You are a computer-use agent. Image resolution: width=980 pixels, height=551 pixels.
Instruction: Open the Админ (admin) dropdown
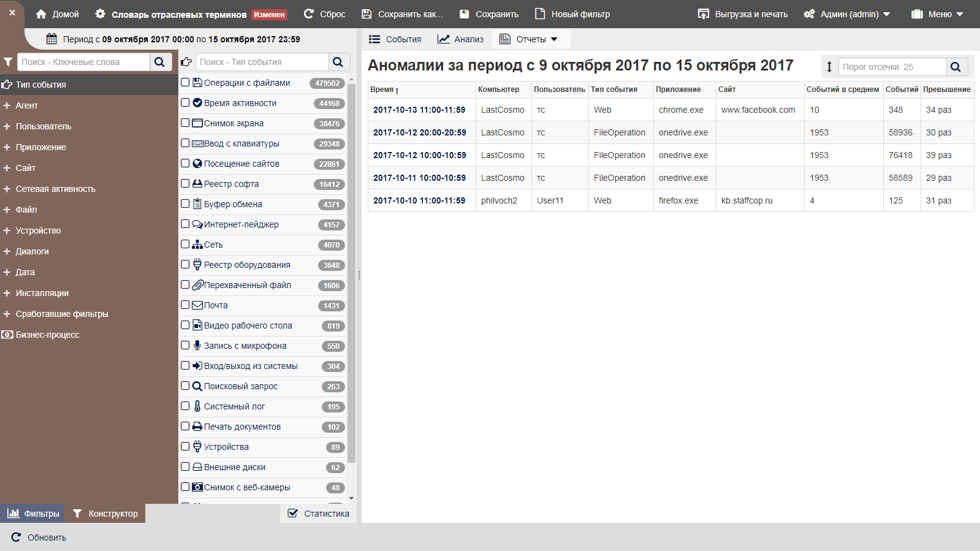847,14
